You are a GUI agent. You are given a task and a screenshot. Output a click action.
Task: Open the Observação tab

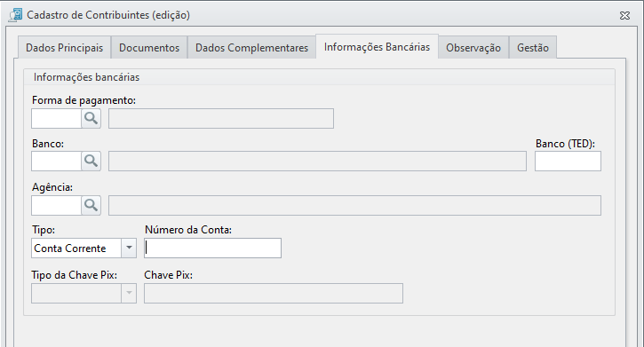pos(473,48)
